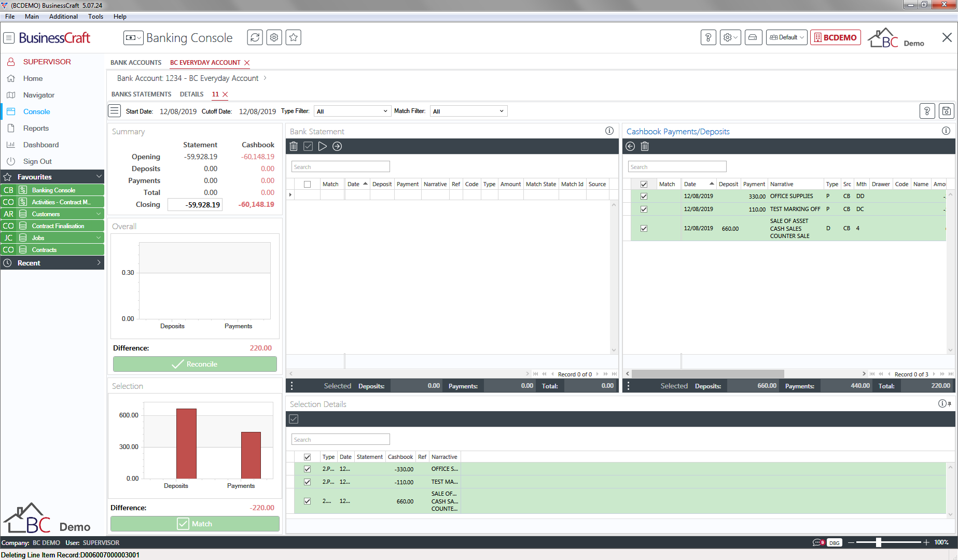Click save icon at right of filter bar

(947, 111)
